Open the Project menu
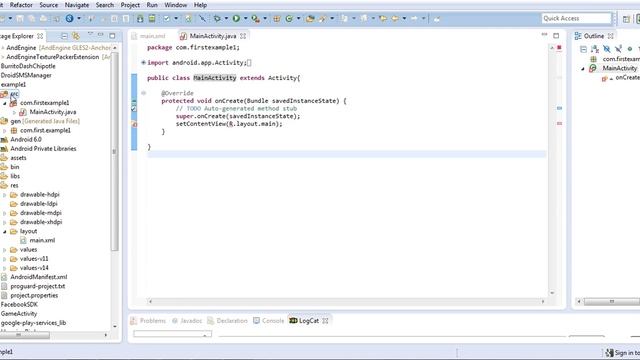This screenshot has width=640, height=360. pos(130,5)
